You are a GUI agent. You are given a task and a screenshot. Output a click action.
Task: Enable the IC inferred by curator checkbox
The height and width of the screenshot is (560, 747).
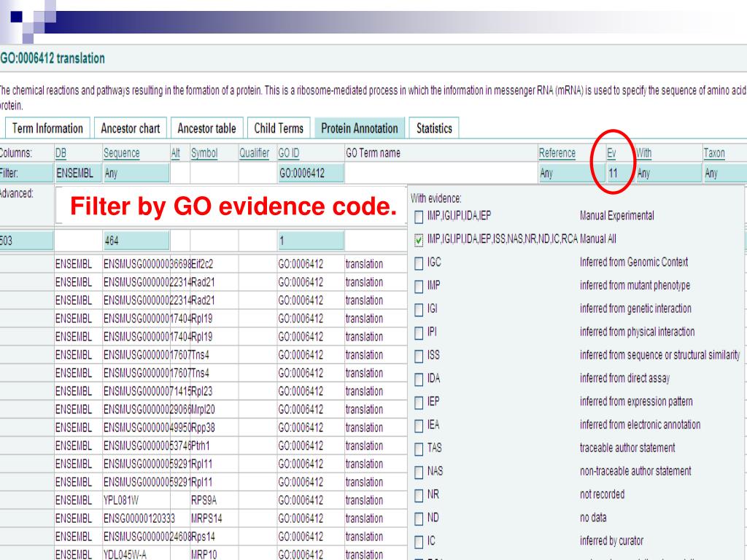[x=419, y=542]
